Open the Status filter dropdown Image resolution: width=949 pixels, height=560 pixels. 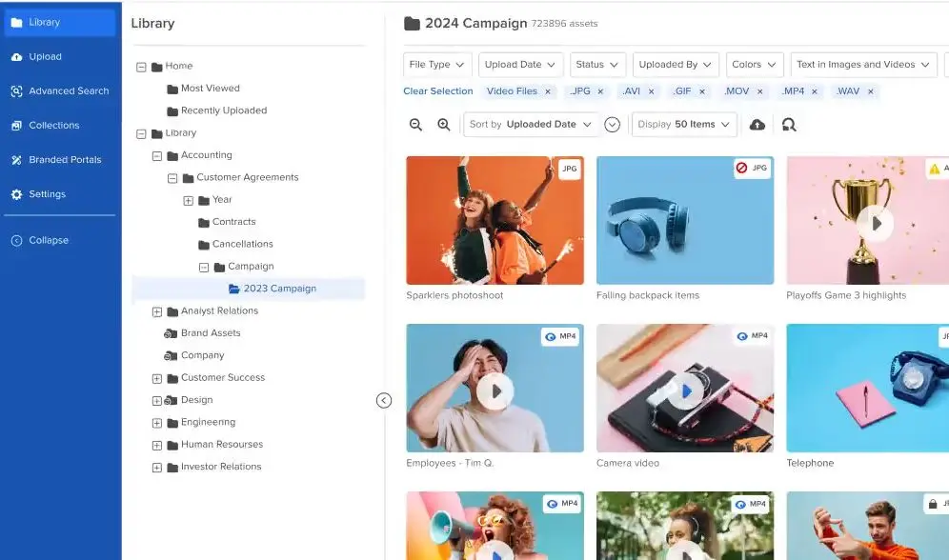(597, 65)
